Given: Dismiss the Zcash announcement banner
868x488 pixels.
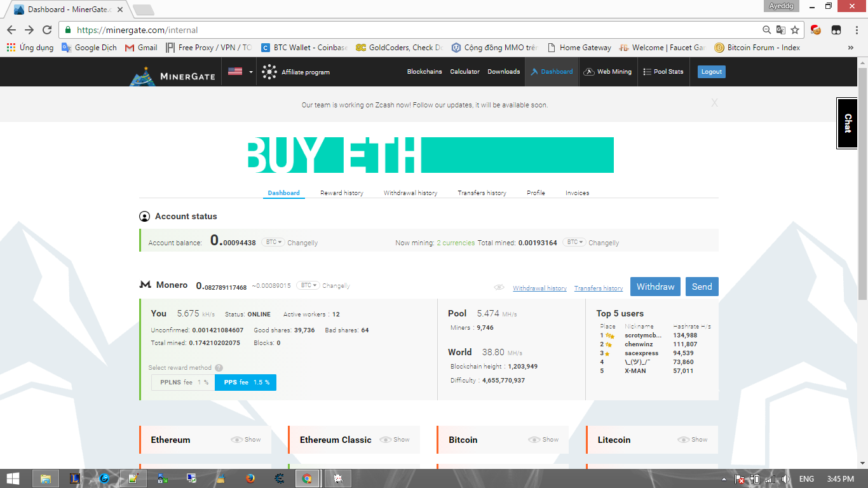Looking at the screenshot, I should click(x=714, y=103).
